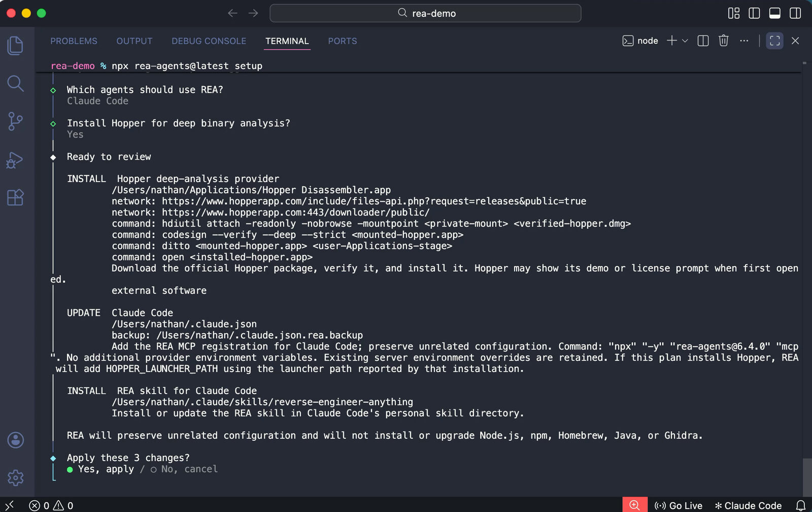The image size is (812, 512).
Task: Select the node terminal session
Action: [x=640, y=41]
